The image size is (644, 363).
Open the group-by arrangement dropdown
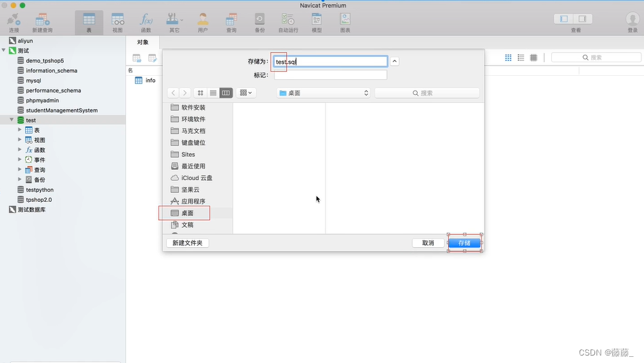tap(246, 93)
